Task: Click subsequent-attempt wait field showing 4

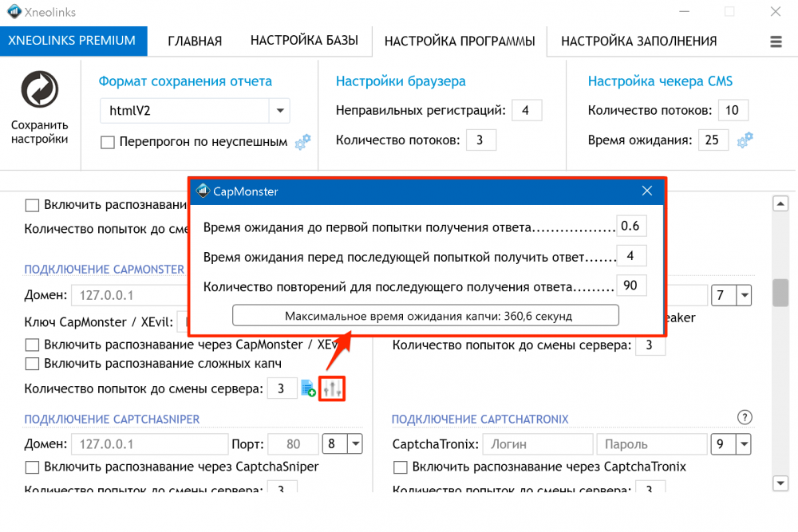Action: (631, 256)
